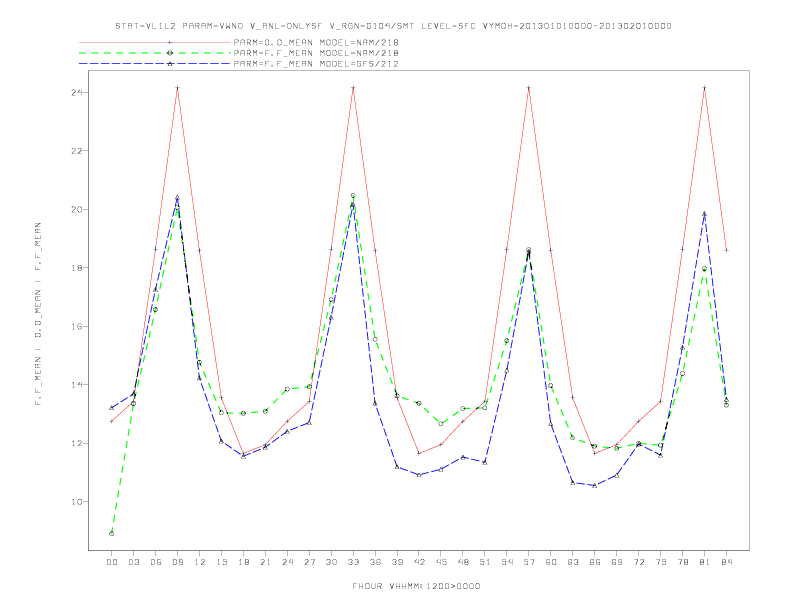Viewport: 792px width, 612px height.
Task: Click y-axis tick value 22
Action: pos(77,151)
